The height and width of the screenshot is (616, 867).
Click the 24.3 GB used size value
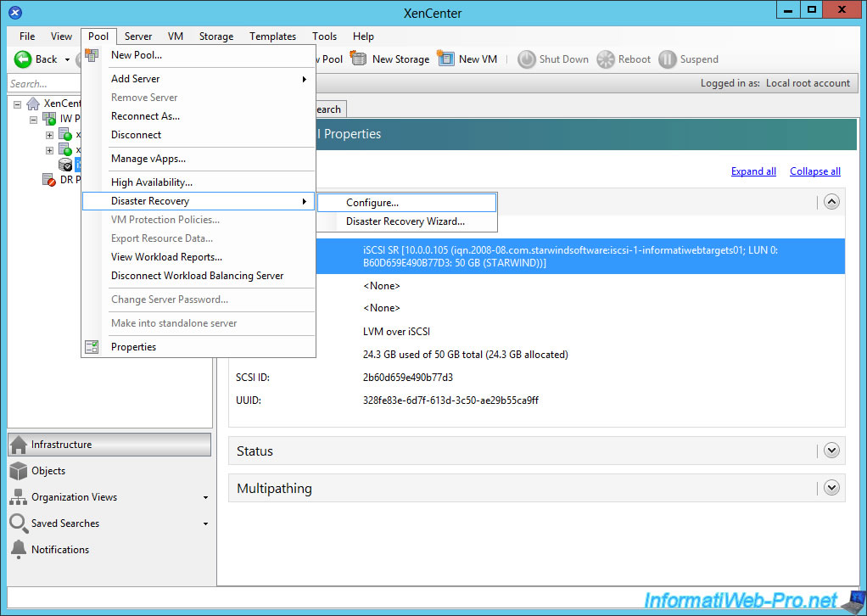pyautogui.click(x=466, y=355)
